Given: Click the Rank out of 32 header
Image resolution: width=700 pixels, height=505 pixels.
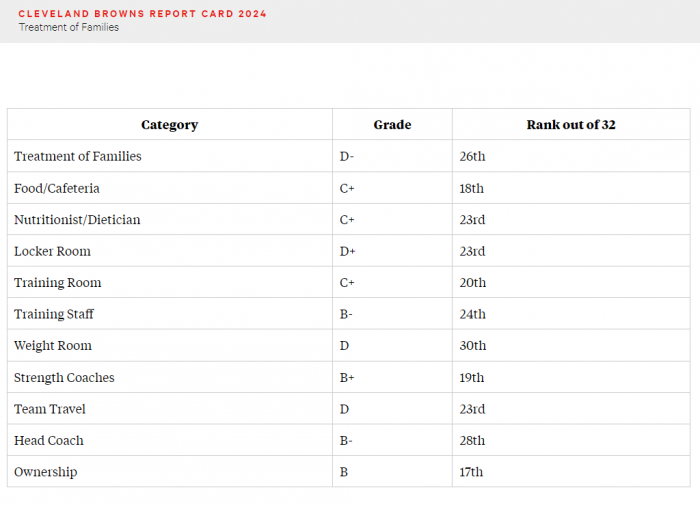Looking at the screenshot, I should click(x=571, y=125).
